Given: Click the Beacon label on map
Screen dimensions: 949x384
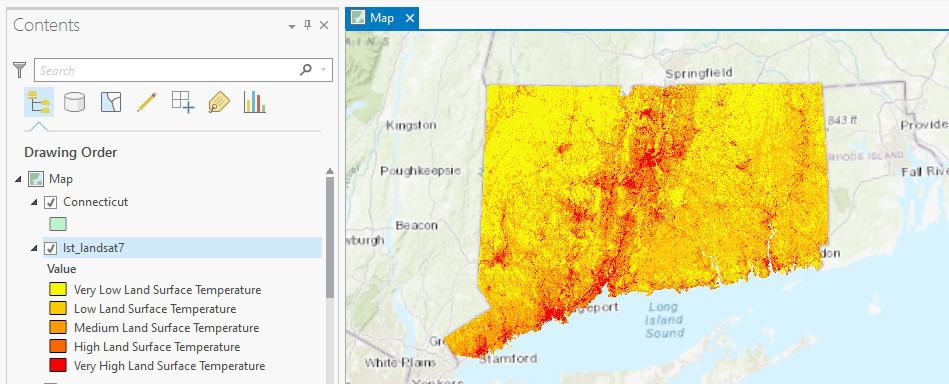Looking at the screenshot, I should [416, 225].
